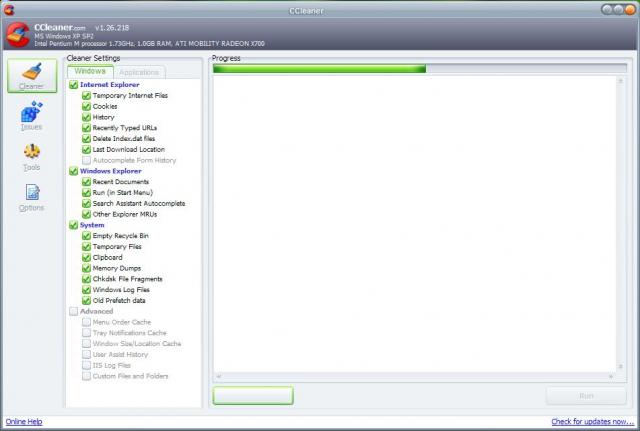Click the results pane scroll-up arrow
Screen dimensions: 640x431
pos(621,81)
